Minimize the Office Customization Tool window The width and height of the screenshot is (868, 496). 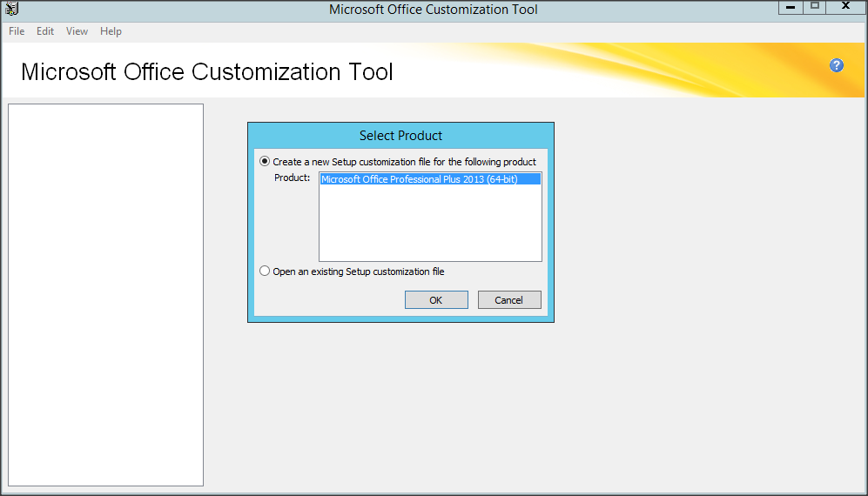tap(791, 7)
